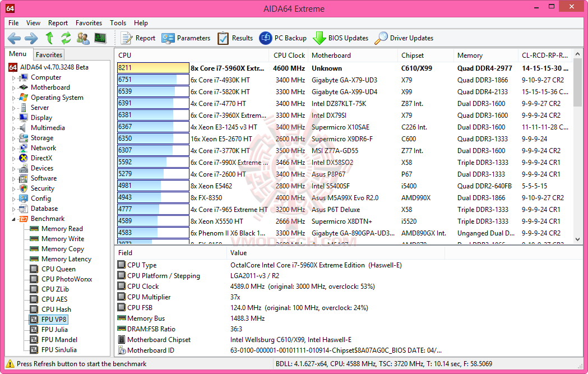The height and width of the screenshot is (374, 588).
Task: Select the FPU SinJulia benchmark
Action: (59, 350)
